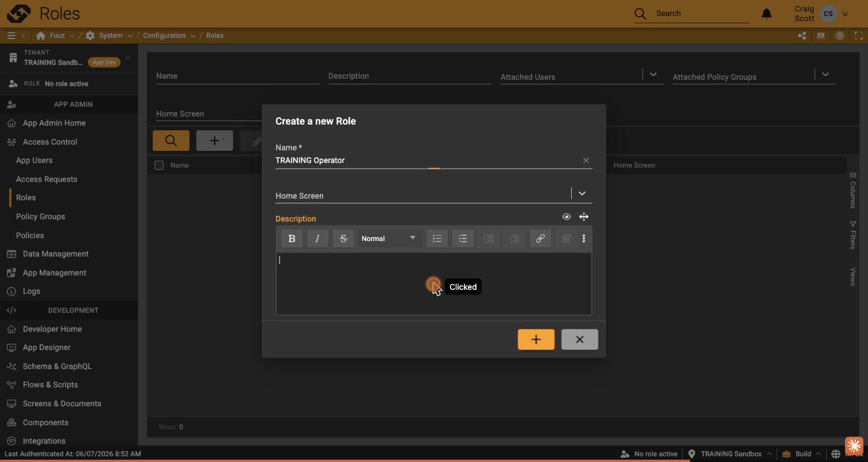Toggle the hamburger menu to collapse the sidebar
Viewport: 868px width, 462px height.
coord(11,36)
